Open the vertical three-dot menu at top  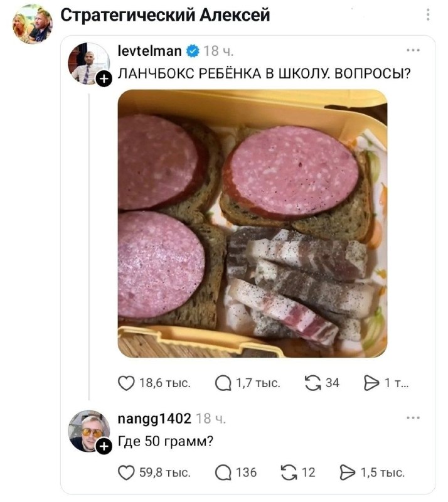(428, 14)
